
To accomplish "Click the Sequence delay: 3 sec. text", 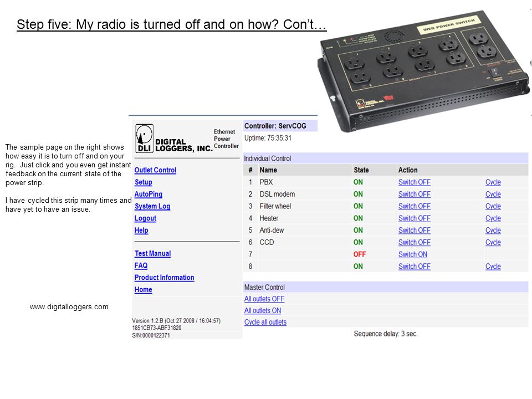I will click(386, 334).
